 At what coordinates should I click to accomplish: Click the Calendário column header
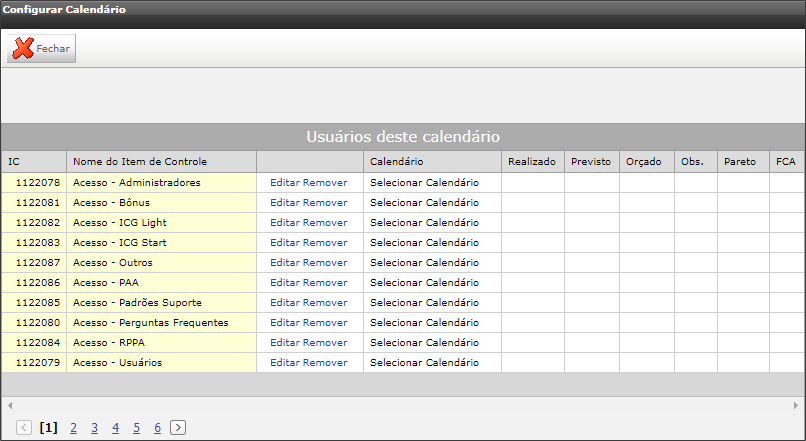click(x=432, y=161)
